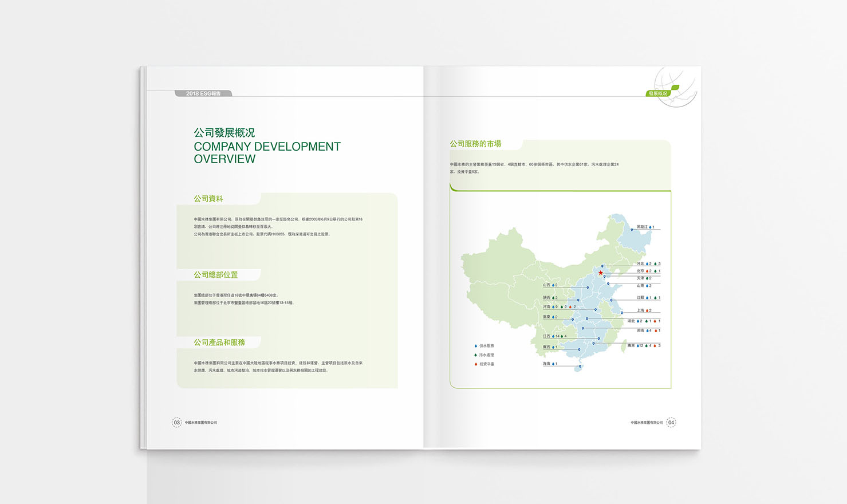This screenshot has width=847, height=504.
Task: Click page number 03 badge
Action: tap(177, 423)
